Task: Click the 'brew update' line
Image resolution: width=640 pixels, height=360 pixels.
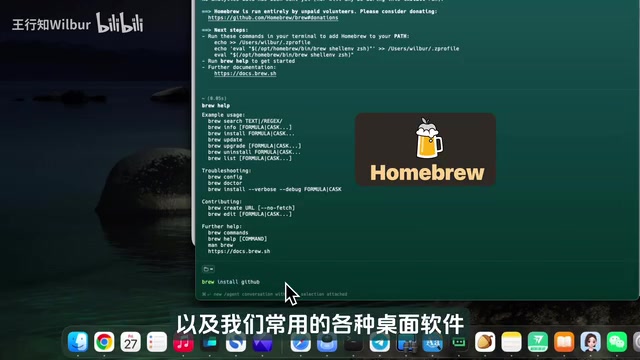Action: [x=225, y=140]
